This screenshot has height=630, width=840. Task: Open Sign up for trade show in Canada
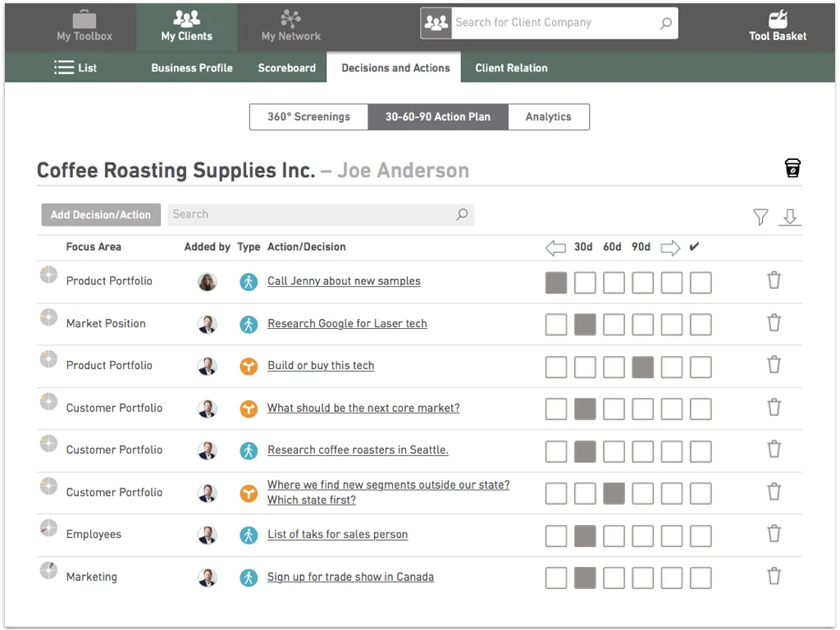coord(350,577)
